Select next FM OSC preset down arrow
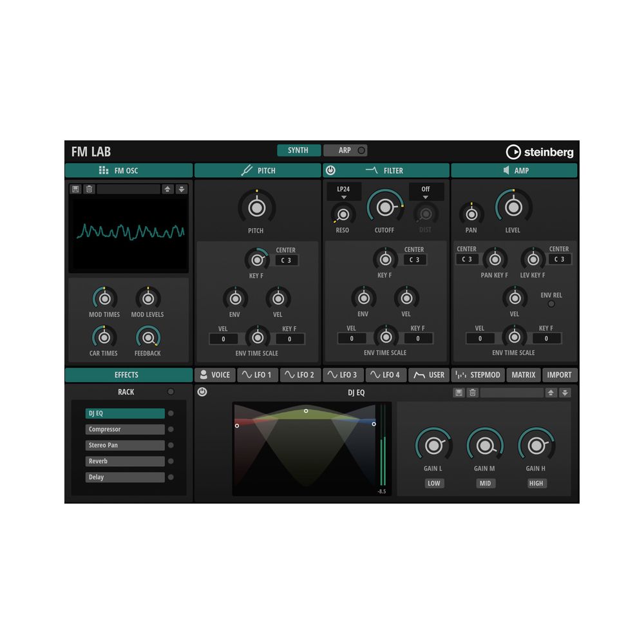The image size is (644, 644). point(182,189)
